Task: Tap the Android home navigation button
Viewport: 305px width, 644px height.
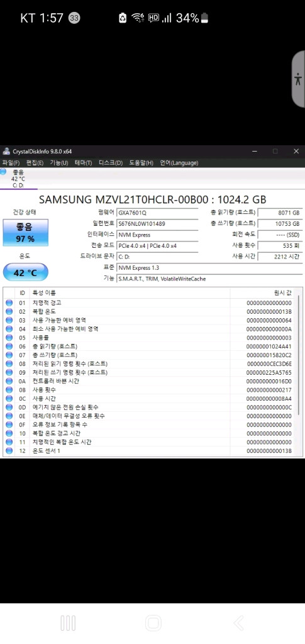Action: click(153, 623)
